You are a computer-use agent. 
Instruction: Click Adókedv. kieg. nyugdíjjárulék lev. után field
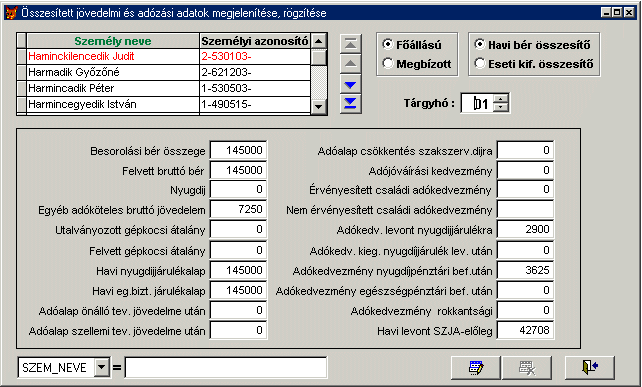click(525, 250)
